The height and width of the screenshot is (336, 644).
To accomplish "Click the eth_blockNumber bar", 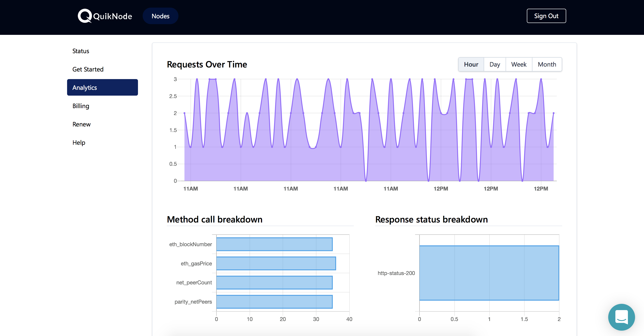I will coord(274,244).
